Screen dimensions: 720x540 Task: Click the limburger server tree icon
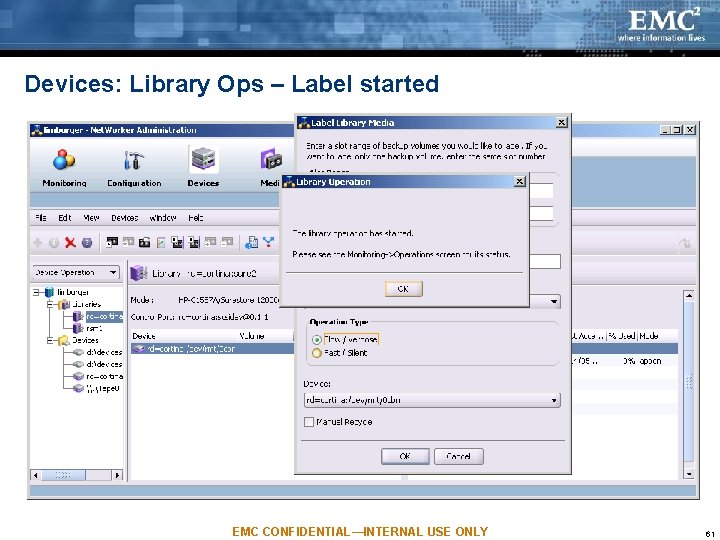click(50, 292)
